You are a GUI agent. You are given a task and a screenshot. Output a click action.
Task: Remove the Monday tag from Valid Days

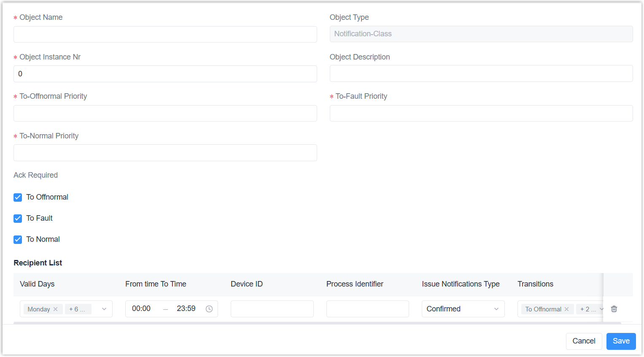[56, 309]
